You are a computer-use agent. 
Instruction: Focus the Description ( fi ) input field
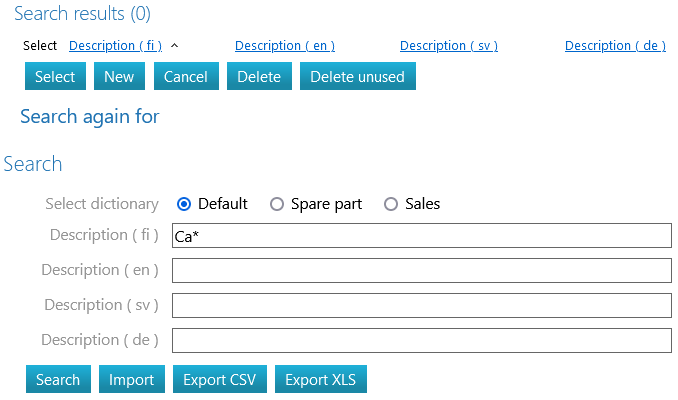pos(421,236)
